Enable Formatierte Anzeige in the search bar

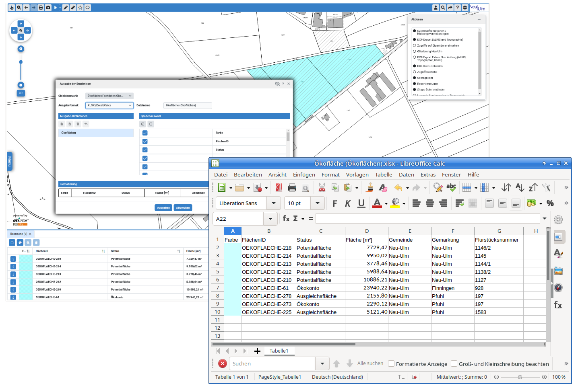click(391, 363)
